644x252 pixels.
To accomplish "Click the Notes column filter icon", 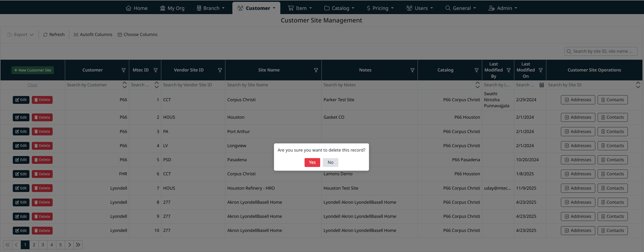I will [412, 70].
